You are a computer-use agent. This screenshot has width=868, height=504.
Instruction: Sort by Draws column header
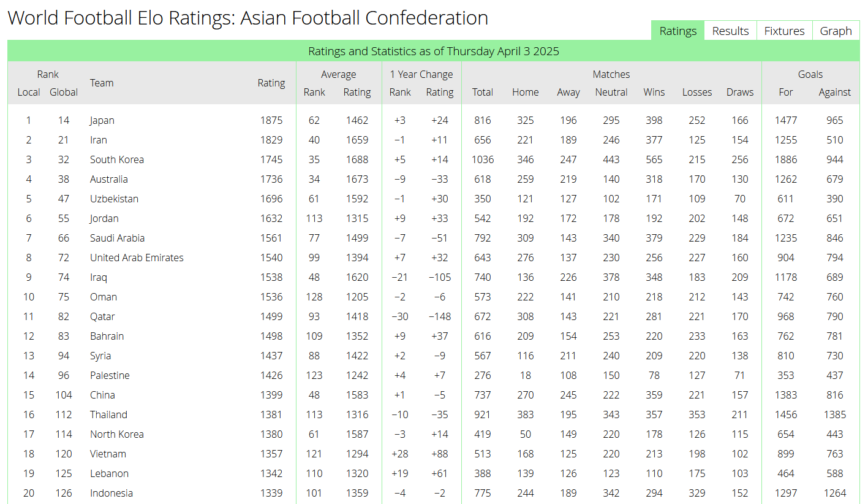pyautogui.click(x=740, y=92)
